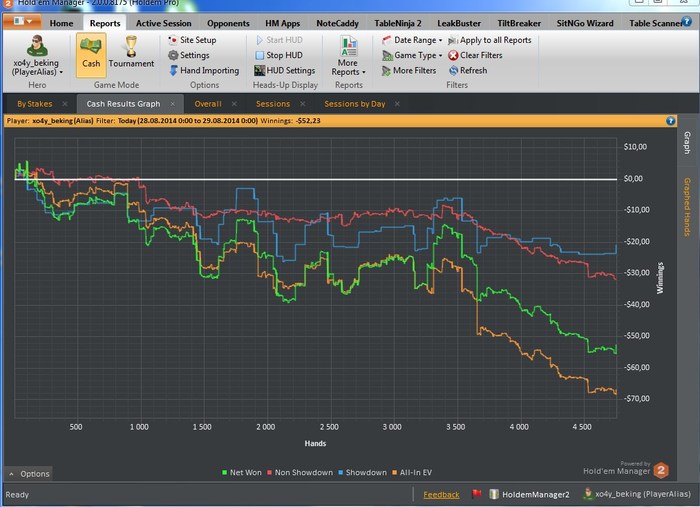Click Stop HUD
The image size is (700, 507).
tap(279, 55)
